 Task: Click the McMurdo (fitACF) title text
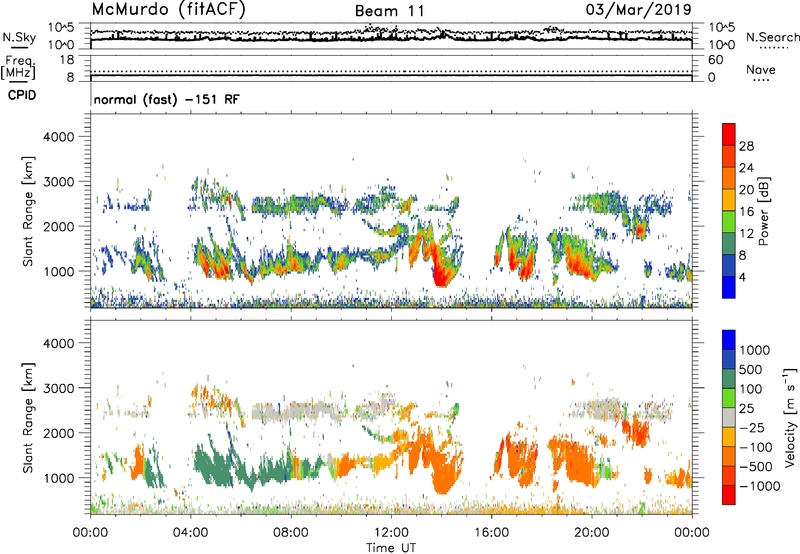[168, 10]
